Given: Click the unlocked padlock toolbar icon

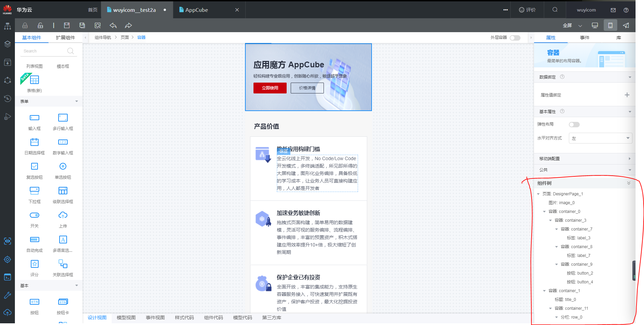Looking at the screenshot, I should [x=40, y=25].
